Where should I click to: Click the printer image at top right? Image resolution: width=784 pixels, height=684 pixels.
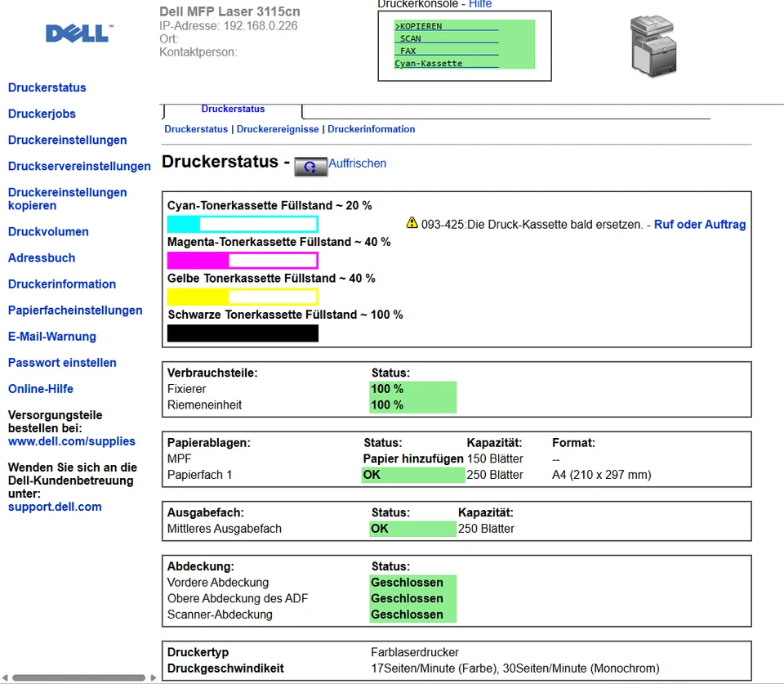pyautogui.click(x=653, y=45)
